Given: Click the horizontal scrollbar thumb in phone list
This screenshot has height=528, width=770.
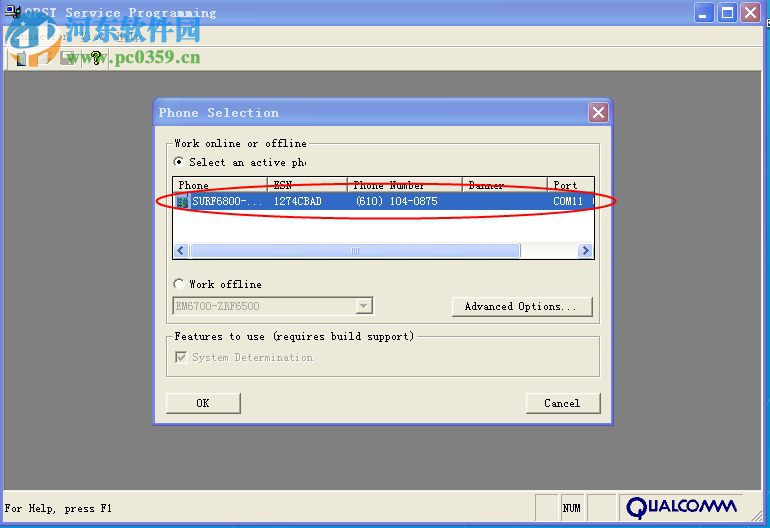Looking at the screenshot, I should point(355,251).
